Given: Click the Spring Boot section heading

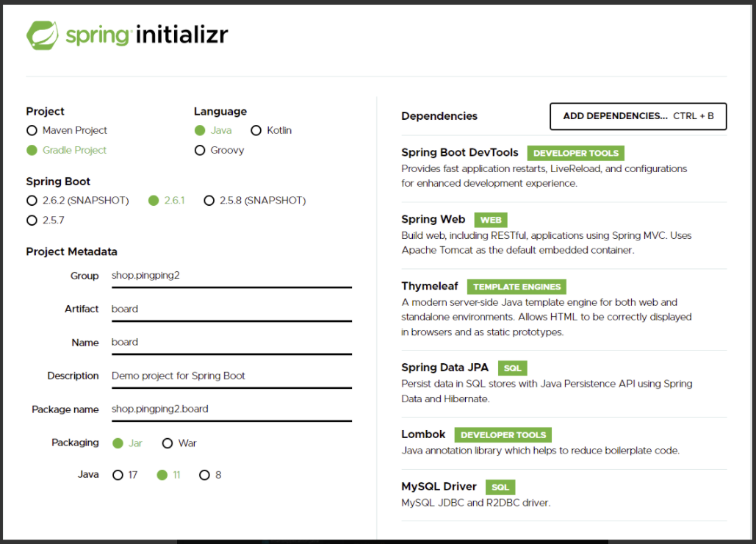Looking at the screenshot, I should tap(58, 182).
